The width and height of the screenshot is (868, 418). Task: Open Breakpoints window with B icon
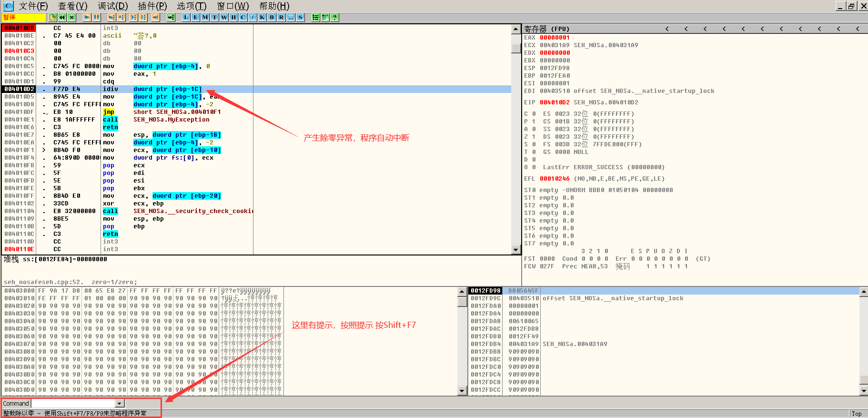click(272, 18)
